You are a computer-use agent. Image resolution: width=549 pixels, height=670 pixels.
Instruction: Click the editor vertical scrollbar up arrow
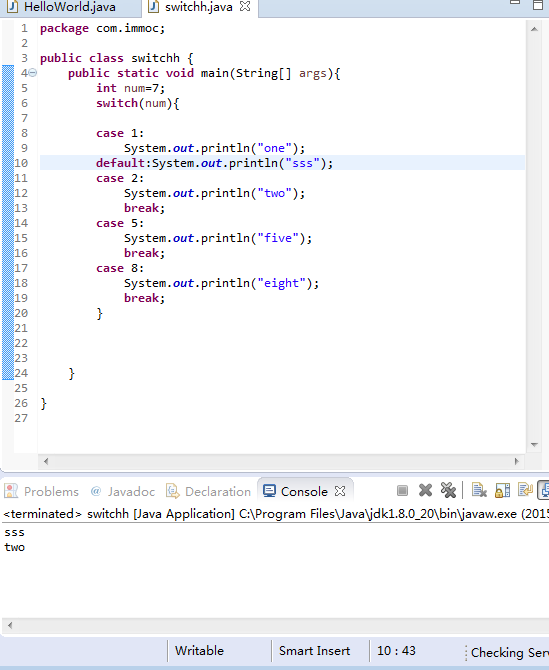click(534, 29)
